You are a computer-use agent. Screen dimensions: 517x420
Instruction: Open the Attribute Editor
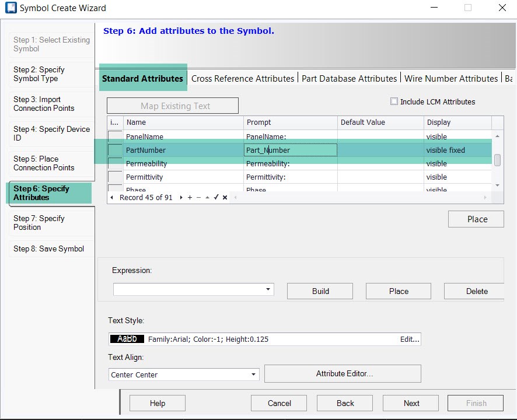[x=343, y=373]
